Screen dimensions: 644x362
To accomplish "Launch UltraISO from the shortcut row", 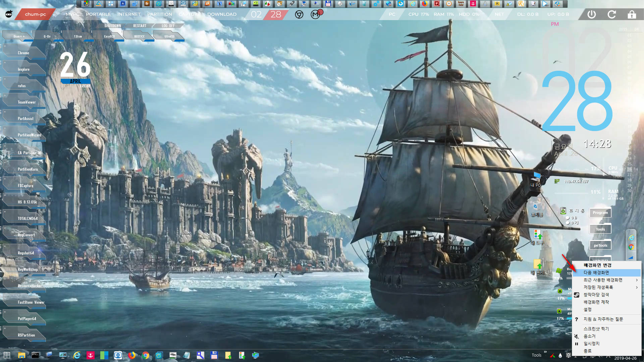I will click(x=169, y=36).
